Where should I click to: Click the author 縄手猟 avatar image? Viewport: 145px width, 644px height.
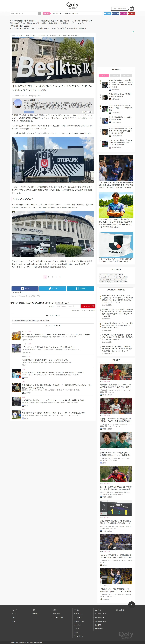(x=18, y=104)
